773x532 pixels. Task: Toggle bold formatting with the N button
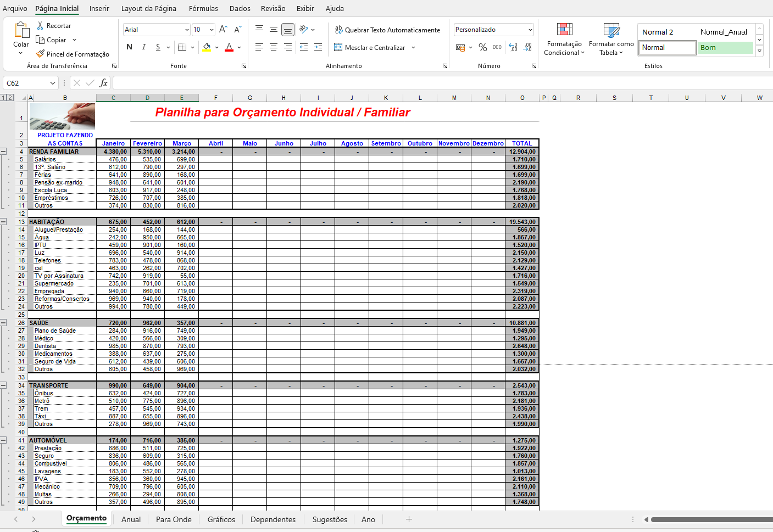129,47
